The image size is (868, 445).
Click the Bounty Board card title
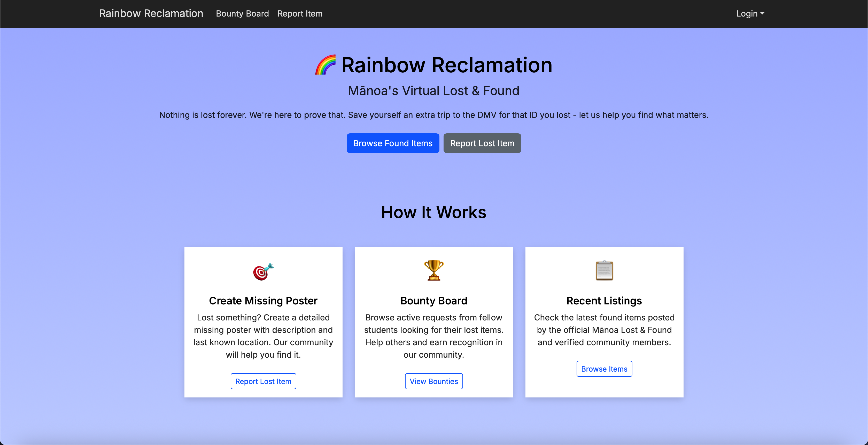tap(434, 301)
